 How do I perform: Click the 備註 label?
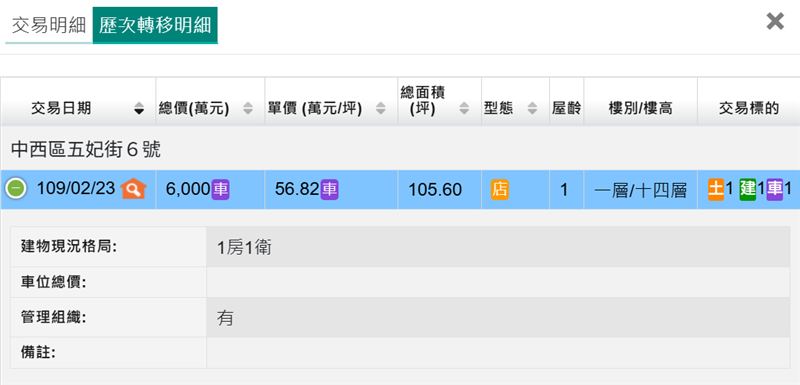click(x=38, y=352)
